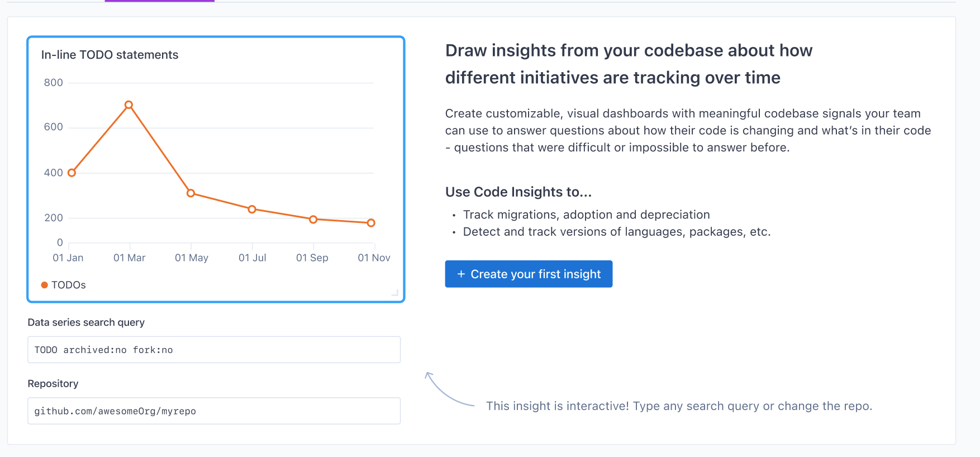Click the orange TODOs legend dot
Screen dimensions: 980x457
click(45, 285)
